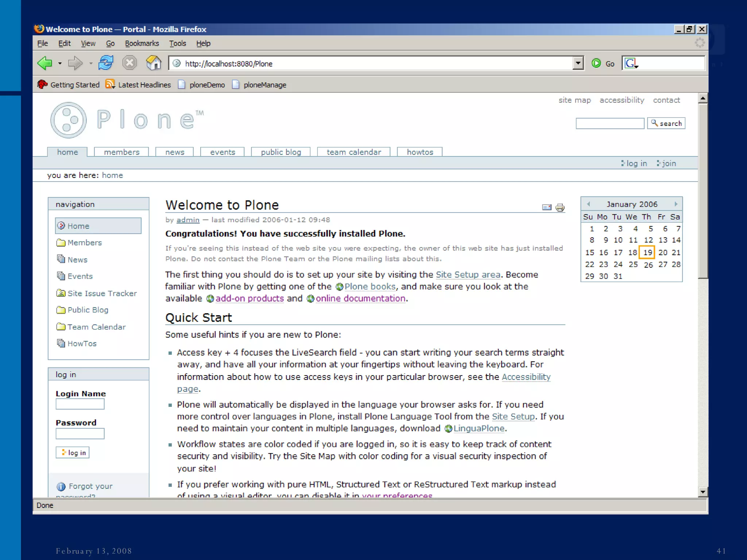Image resolution: width=747 pixels, height=560 pixels.
Task: Click the Firefox Back arrow button
Action: 45,63
